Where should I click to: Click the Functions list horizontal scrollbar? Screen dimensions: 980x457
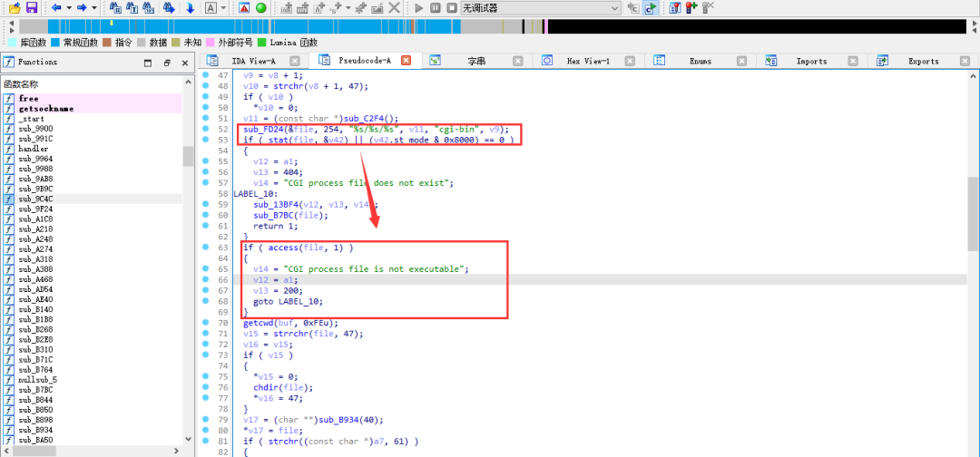[x=93, y=452]
